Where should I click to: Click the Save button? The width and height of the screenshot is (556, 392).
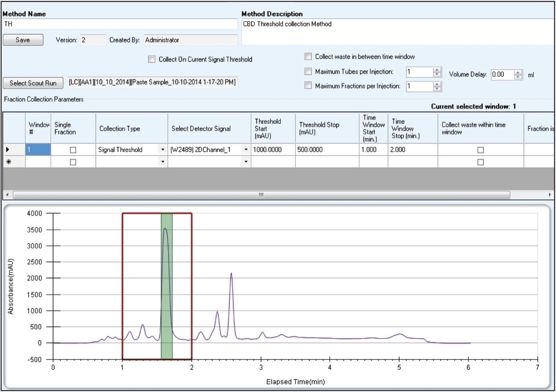coord(23,40)
